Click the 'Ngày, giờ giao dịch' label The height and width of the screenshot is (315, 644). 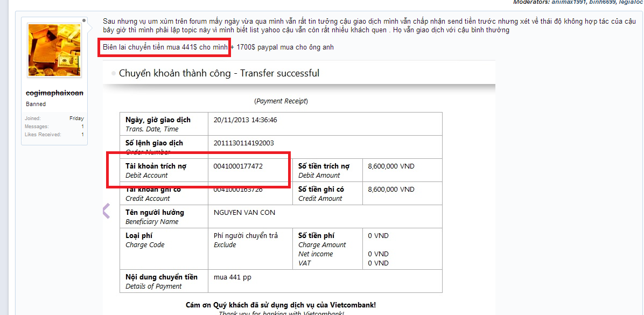pyautogui.click(x=158, y=120)
